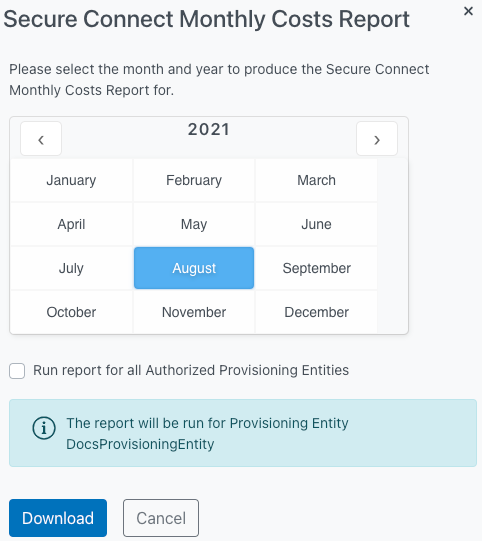Enable report for all Authorized Provisioning Entities
The width and height of the screenshot is (482, 541).
(17, 371)
